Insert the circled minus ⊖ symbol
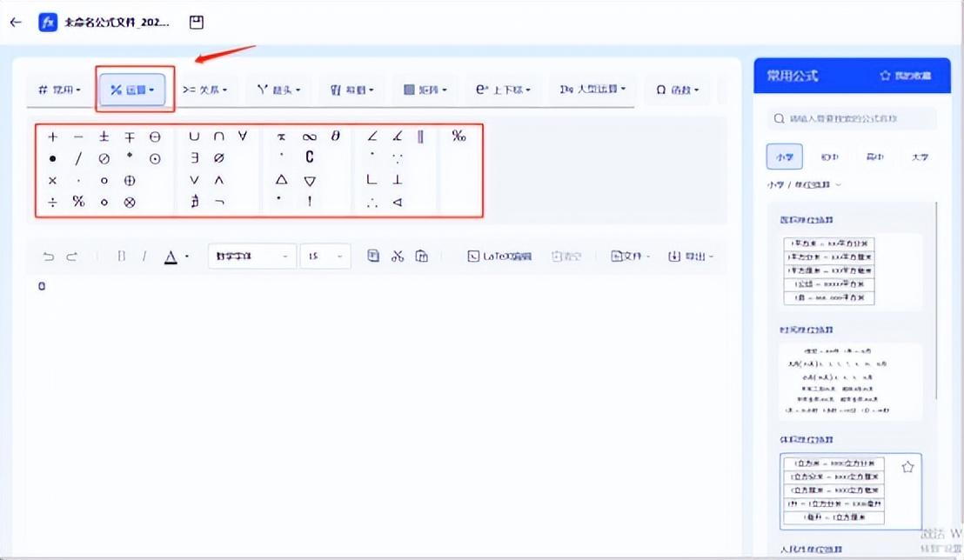Viewport: 964px width, 560px height. pyautogui.click(x=155, y=137)
